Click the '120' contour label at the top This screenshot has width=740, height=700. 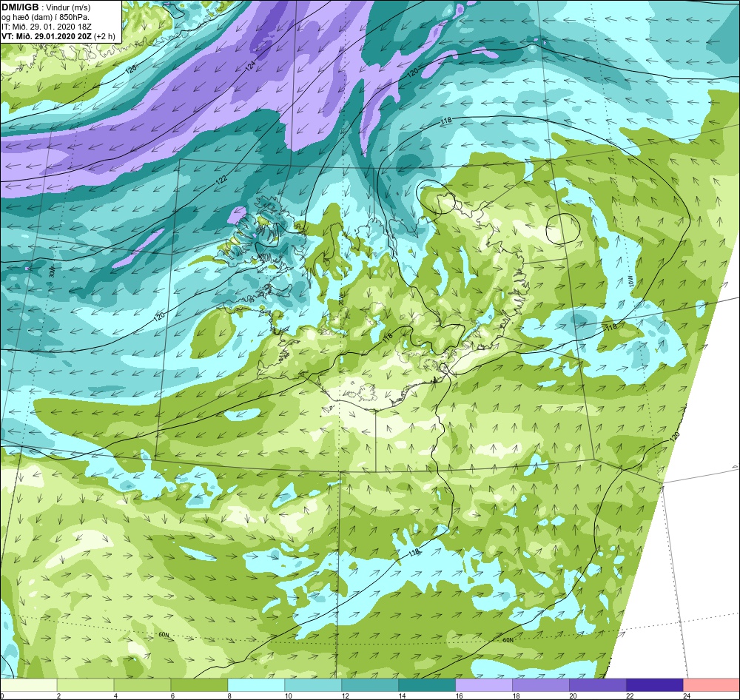click(x=412, y=73)
